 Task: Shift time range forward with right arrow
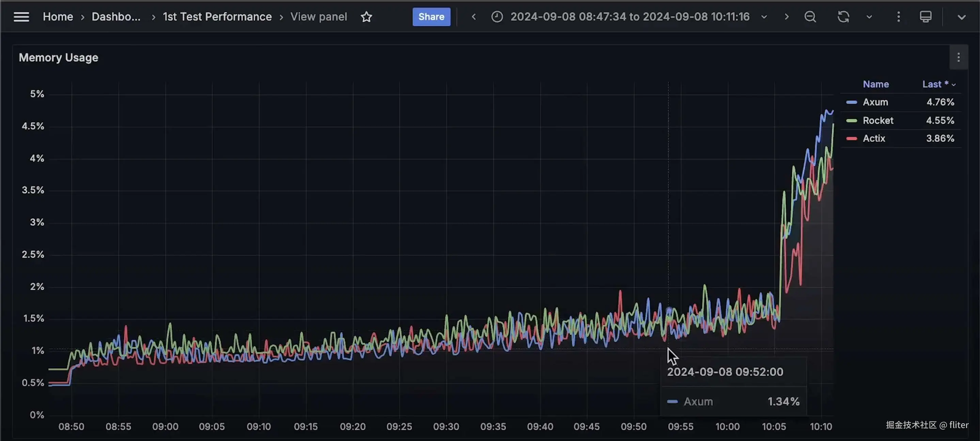[786, 17]
